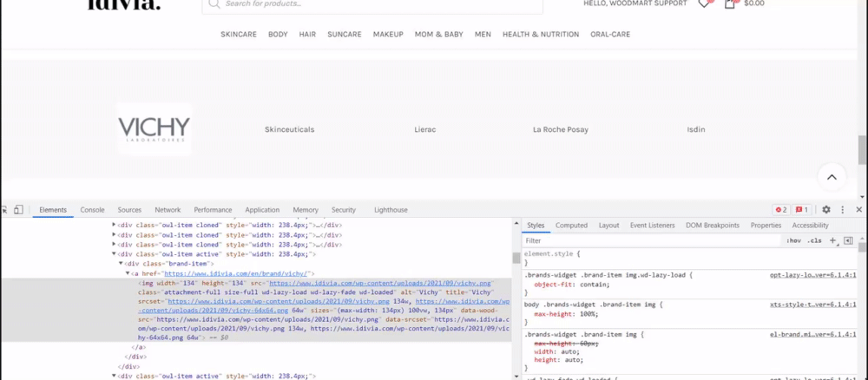This screenshot has height=380, width=868.
Task: Open MAKEUP navigation menu
Action: [x=388, y=35]
